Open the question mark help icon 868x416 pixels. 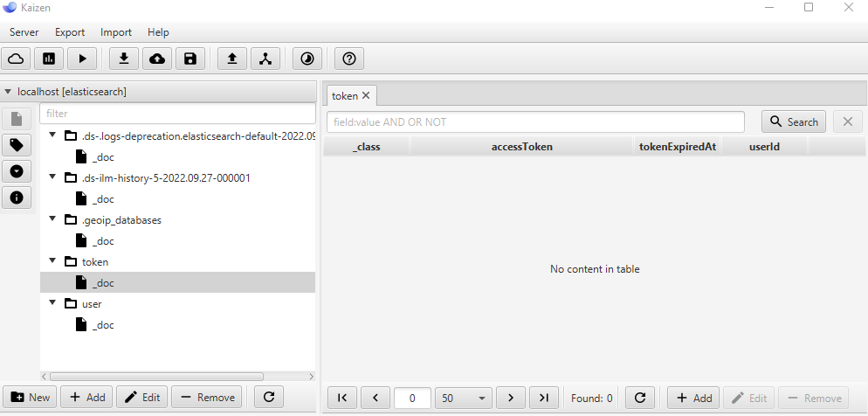(349, 59)
